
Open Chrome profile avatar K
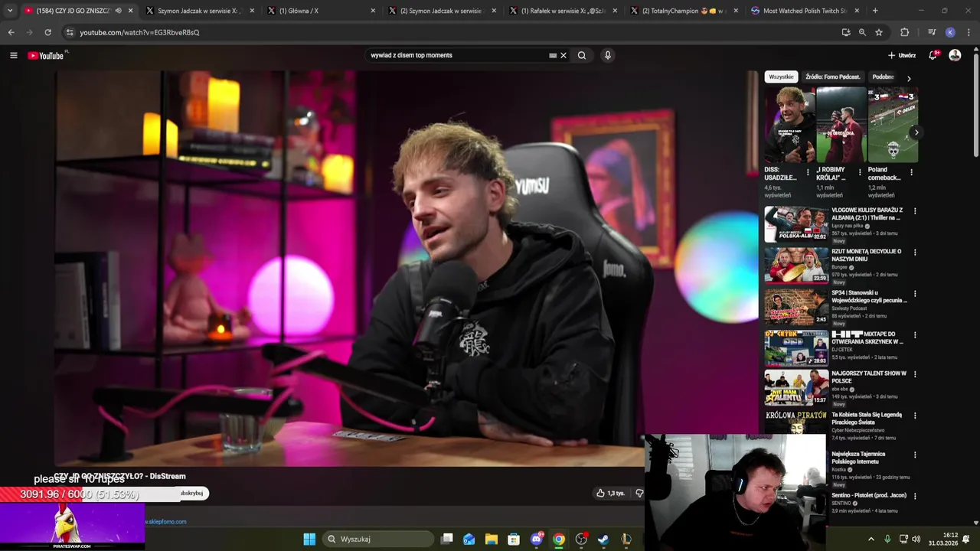point(950,32)
